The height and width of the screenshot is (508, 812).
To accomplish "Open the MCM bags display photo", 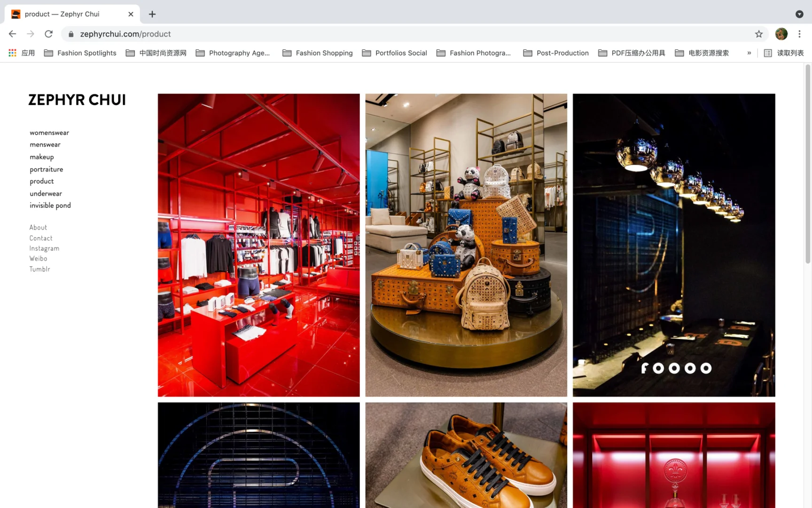I will [466, 245].
